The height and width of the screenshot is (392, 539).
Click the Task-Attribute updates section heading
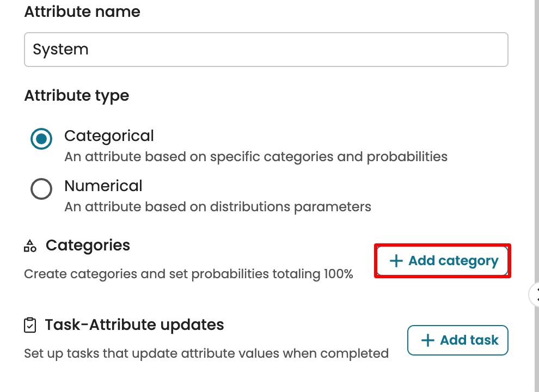pyautogui.click(x=134, y=325)
